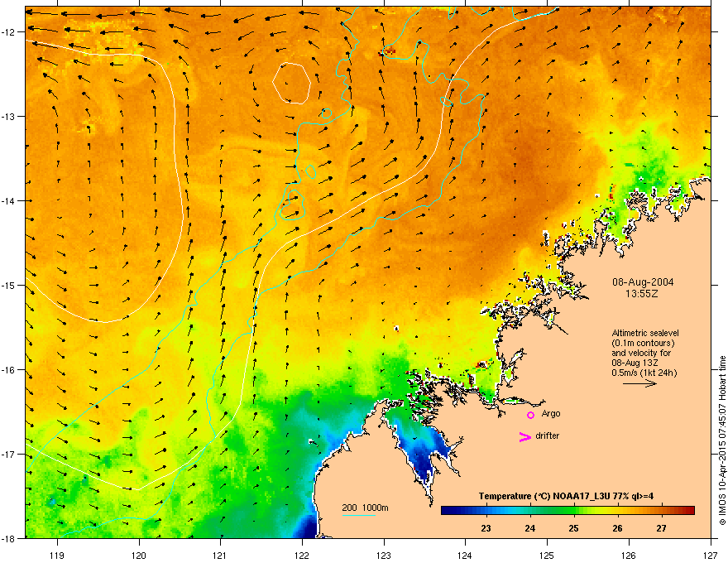This screenshot has height=563, width=728.
Task: Click the 'Argo' legend label
Action: [x=551, y=413]
